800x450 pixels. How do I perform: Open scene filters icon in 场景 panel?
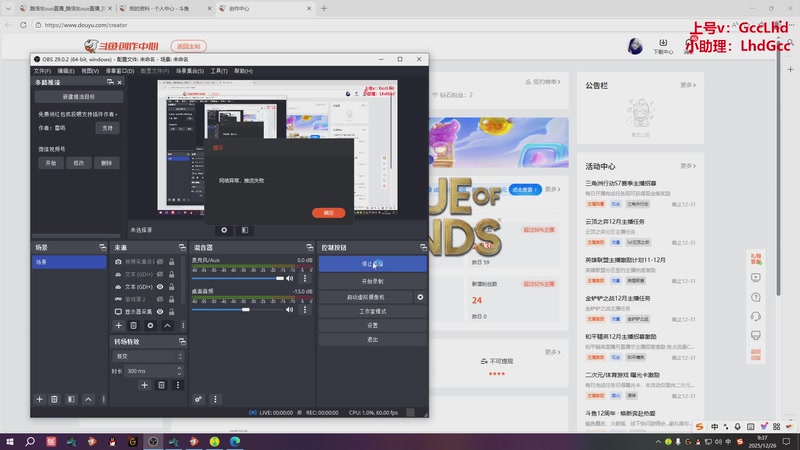tap(71, 399)
